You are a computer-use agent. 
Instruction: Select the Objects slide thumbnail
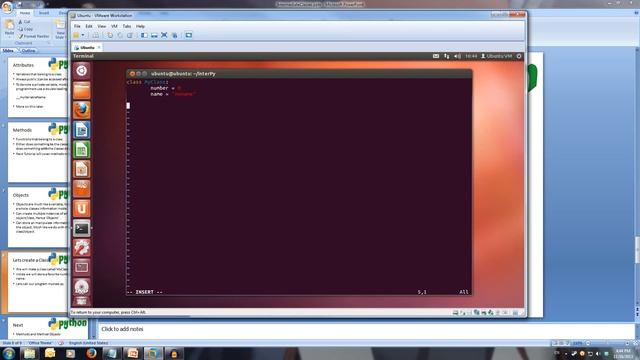(x=38, y=217)
